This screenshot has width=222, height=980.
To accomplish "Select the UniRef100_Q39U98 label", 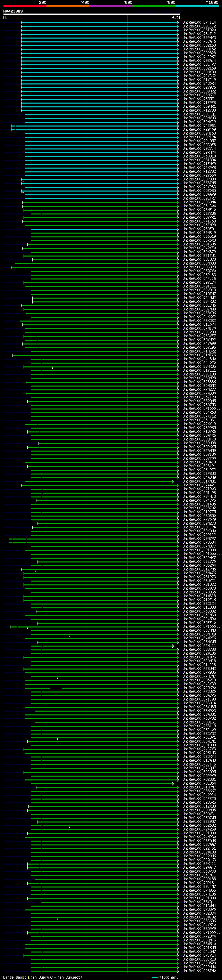I will pyautogui.click(x=199, y=443).
